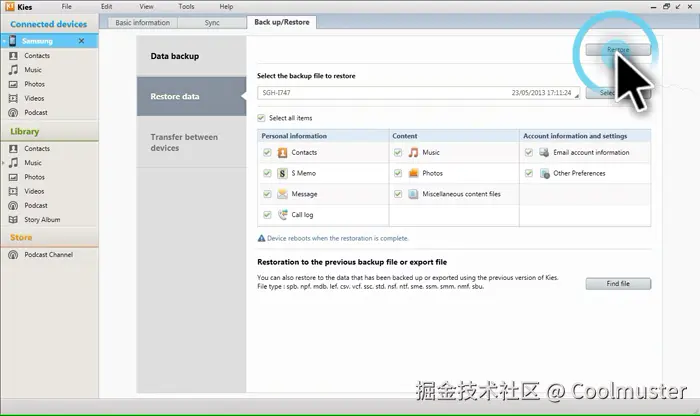Click the reboot warning triangle icon

pyautogui.click(x=261, y=238)
